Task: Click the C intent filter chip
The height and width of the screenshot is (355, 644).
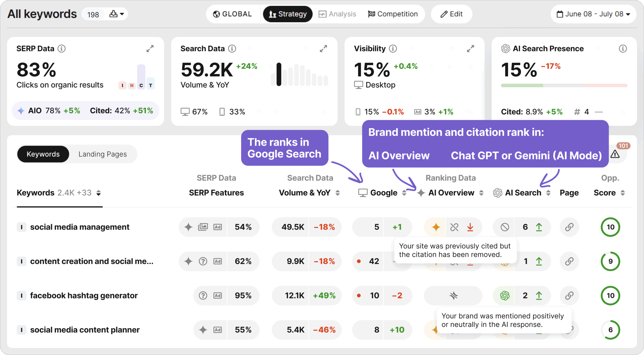Action: coord(141,85)
